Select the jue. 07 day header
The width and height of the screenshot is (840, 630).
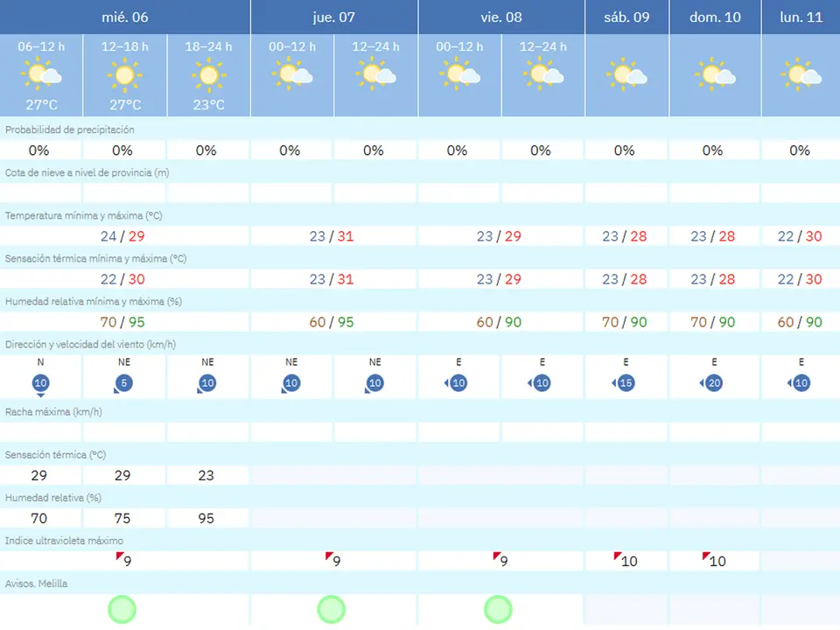[x=334, y=17]
